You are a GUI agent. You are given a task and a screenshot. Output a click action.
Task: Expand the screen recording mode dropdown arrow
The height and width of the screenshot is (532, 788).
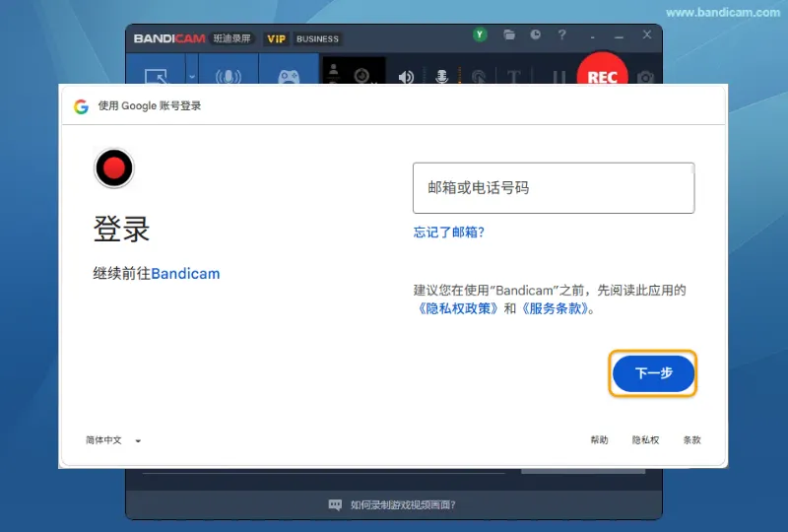[192, 77]
